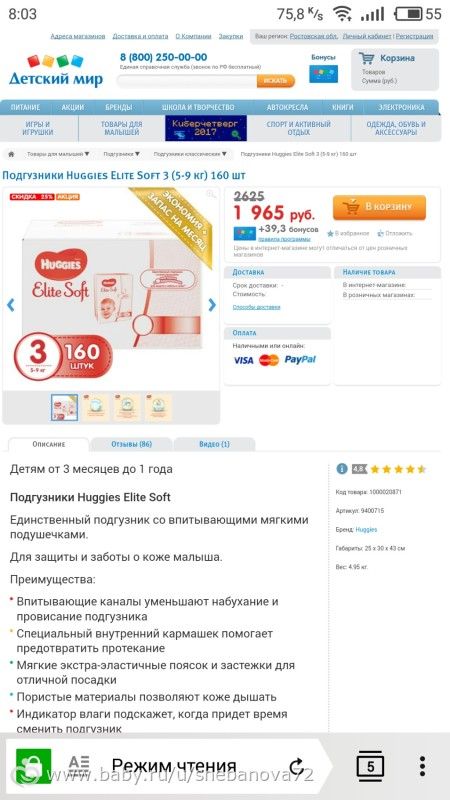The width and height of the screenshot is (450, 800).
Task: Open the БРЕНДЫ menu item
Action: pyautogui.click(x=119, y=107)
